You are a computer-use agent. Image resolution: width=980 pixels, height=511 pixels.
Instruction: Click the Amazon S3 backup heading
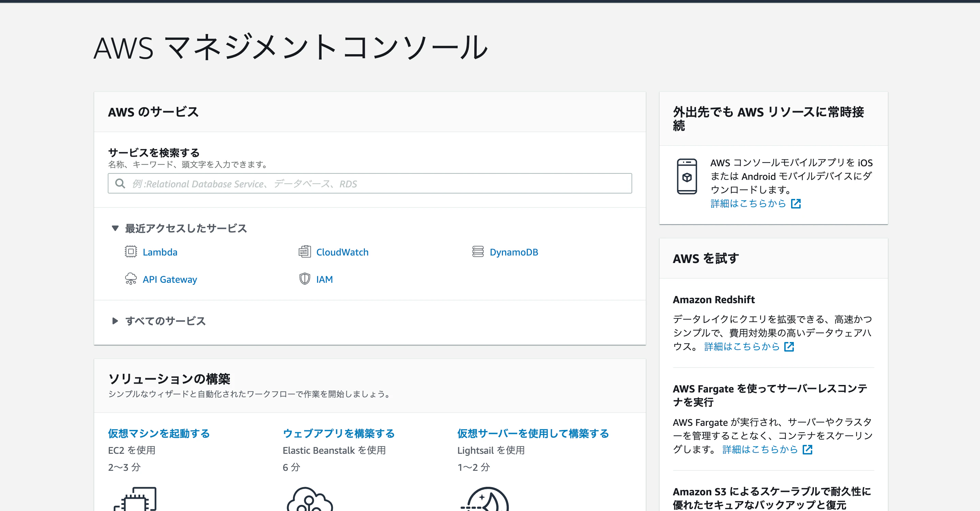(x=772, y=498)
